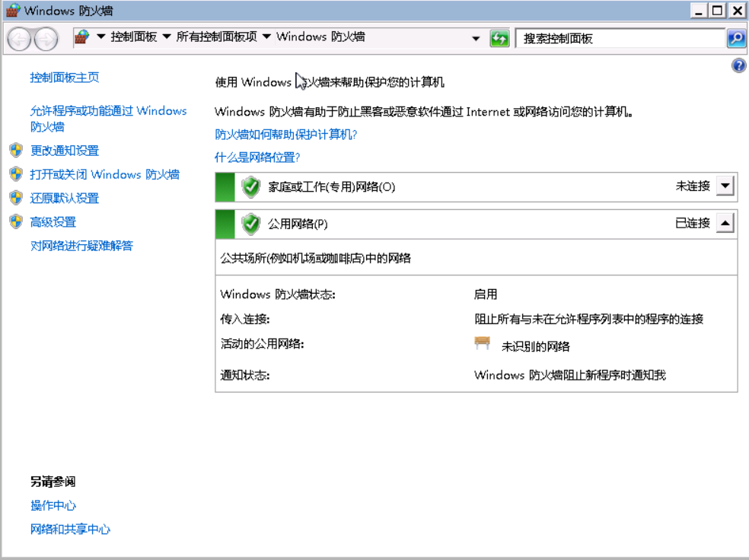Open 高级设置 link
The height and width of the screenshot is (560, 749).
pos(53,222)
